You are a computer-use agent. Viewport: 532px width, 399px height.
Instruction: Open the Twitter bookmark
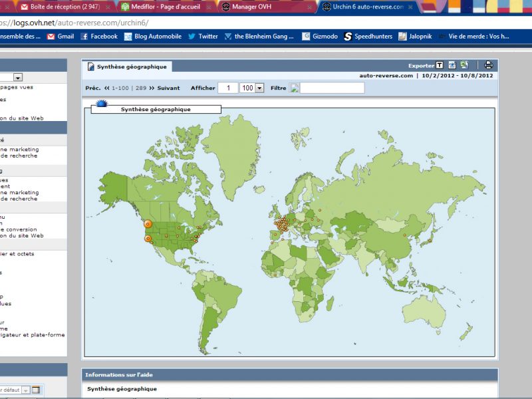(x=202, y=37)
